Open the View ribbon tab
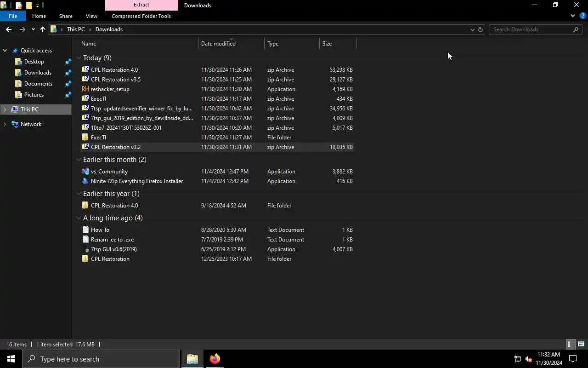The image size is (588, 368). click(91, 16)
